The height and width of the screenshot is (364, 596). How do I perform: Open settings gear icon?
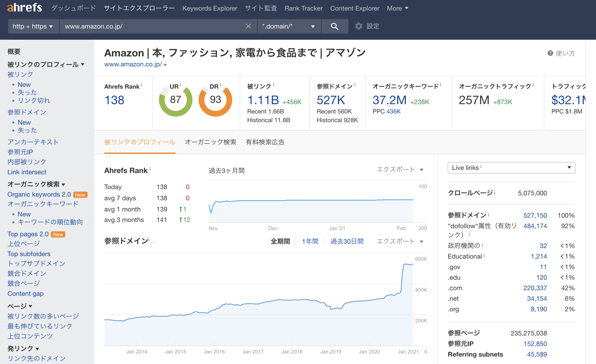tap(359, 26)
